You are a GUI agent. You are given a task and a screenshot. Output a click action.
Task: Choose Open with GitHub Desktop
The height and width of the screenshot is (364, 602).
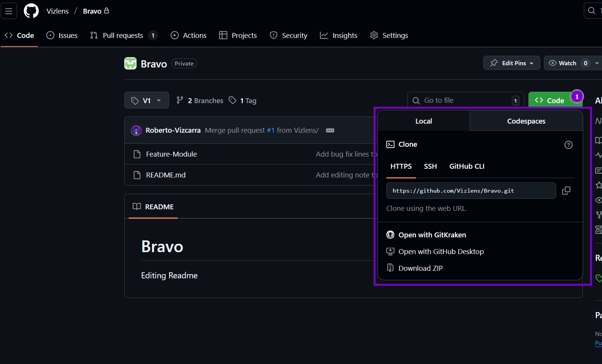(x=441, y=251)
